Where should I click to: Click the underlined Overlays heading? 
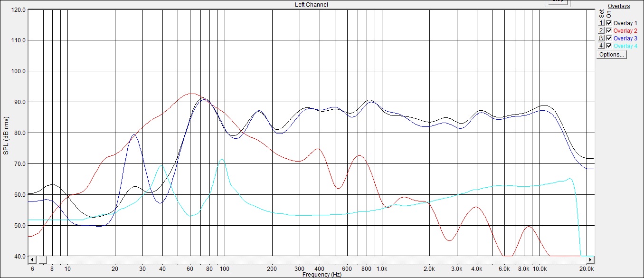click(x=619, y=6)
